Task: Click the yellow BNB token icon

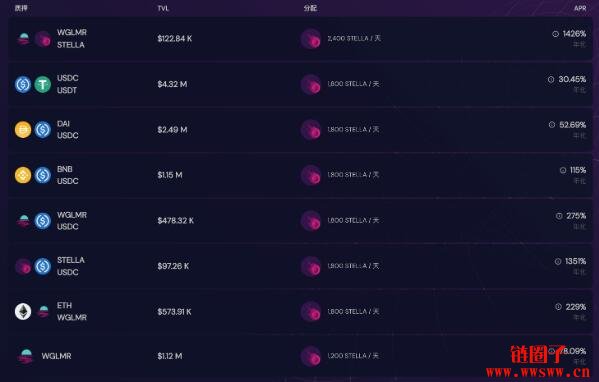Action: coord(23,175)
